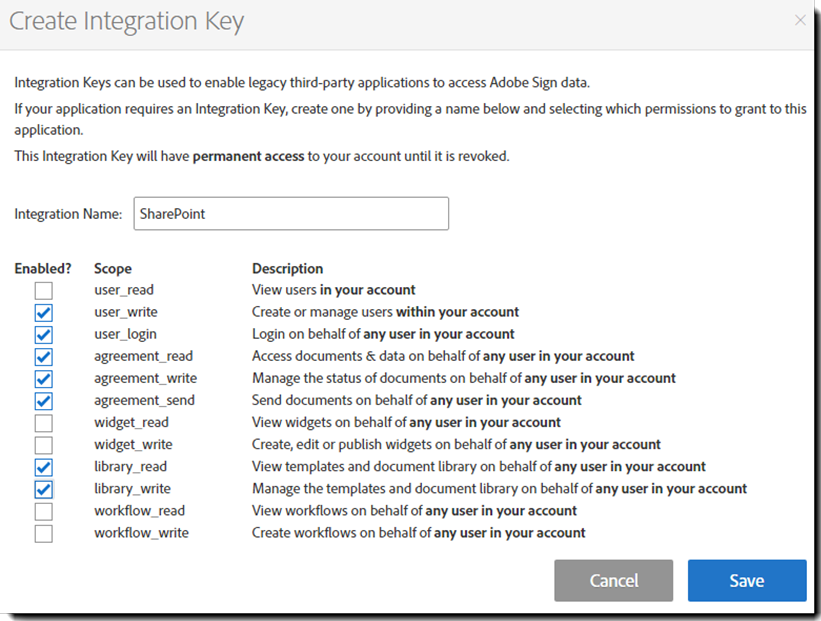Check the widget_write permission

click(x=42, y=444)
